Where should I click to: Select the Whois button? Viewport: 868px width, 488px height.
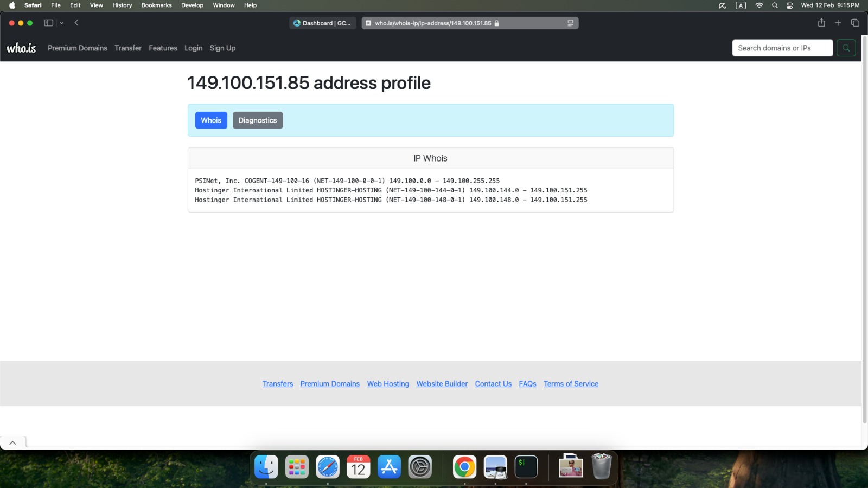[x=211, y=120]
